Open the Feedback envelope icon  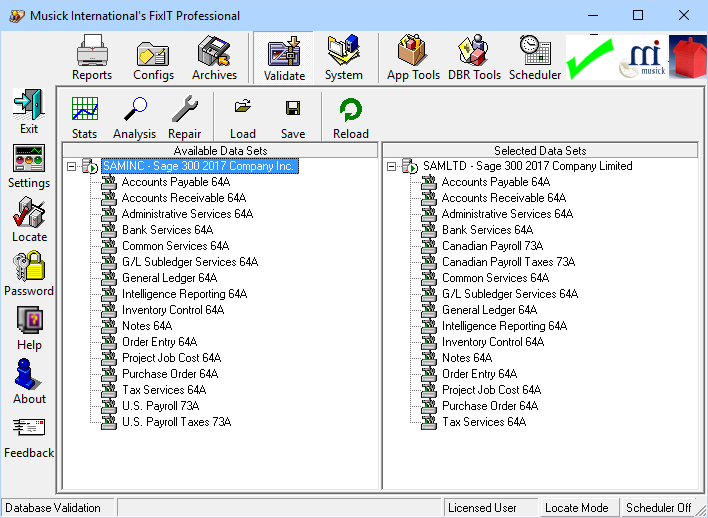[29, 438]
